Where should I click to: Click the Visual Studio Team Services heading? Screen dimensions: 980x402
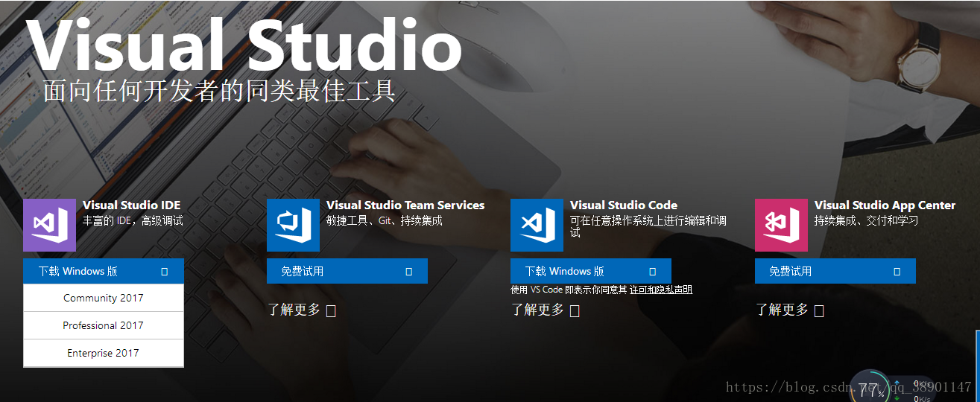coord(405,205)
